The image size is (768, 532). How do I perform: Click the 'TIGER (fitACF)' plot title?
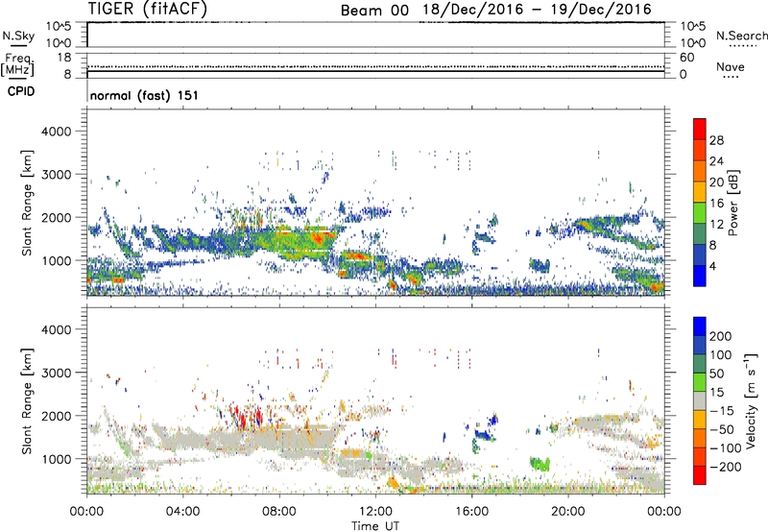pyautogui.click(x=148, y=9)
